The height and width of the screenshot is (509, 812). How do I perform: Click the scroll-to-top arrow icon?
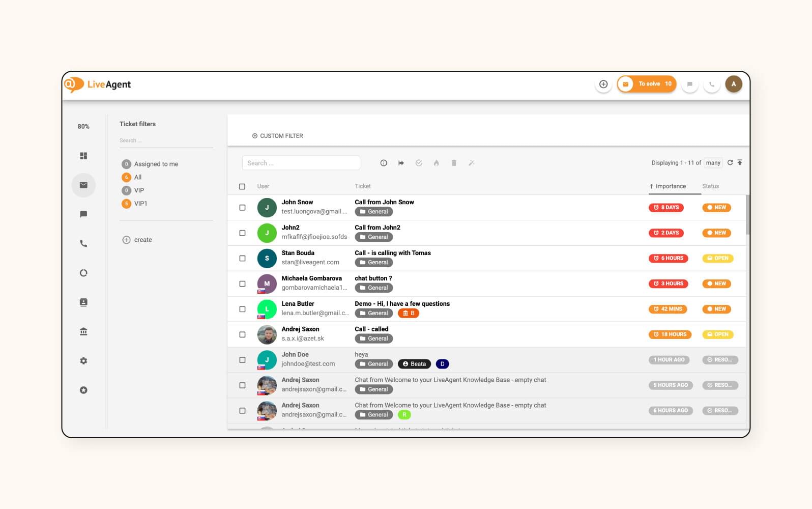coord(740,162)
